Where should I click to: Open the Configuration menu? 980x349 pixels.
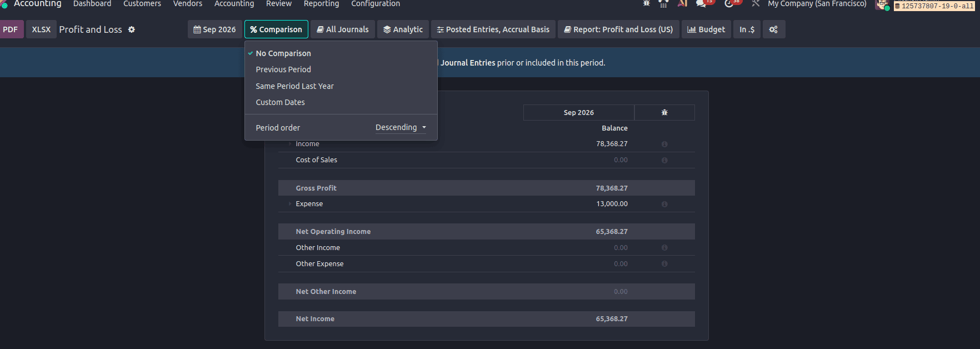pos(376,4)
